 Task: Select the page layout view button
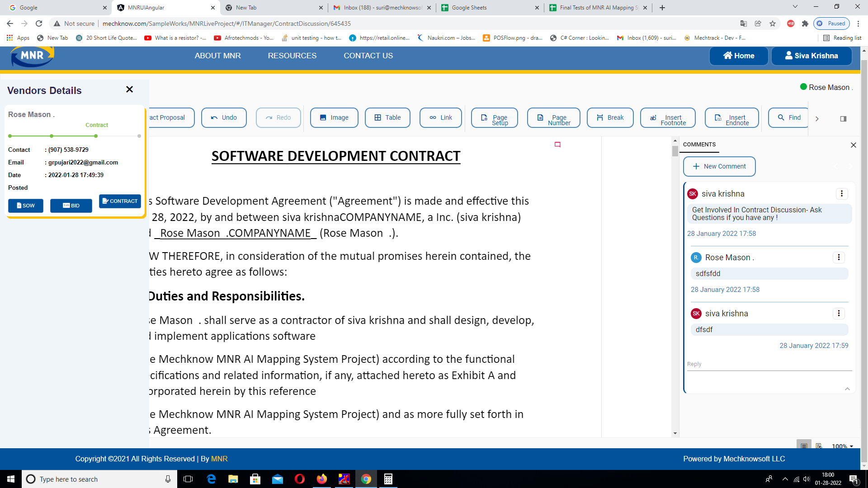tap(804, 446)
